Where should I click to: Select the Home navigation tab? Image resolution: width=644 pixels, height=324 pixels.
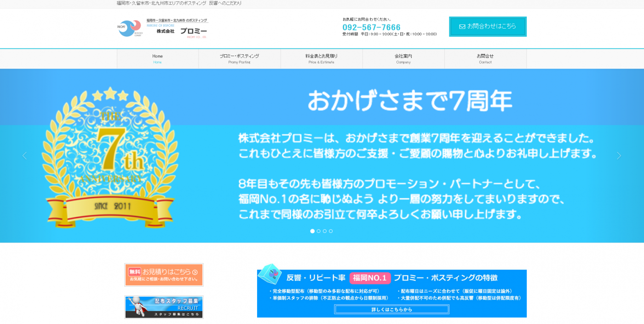(x=157, y=58)
